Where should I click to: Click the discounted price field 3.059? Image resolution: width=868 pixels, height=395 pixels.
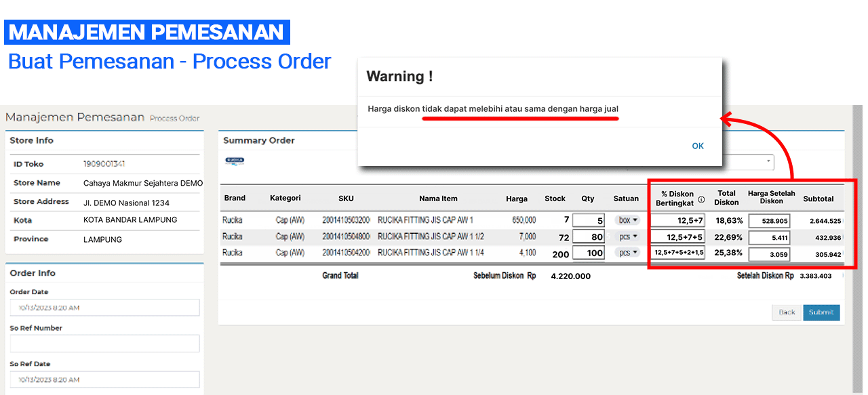pyautogui.click(x=769, y=254)
